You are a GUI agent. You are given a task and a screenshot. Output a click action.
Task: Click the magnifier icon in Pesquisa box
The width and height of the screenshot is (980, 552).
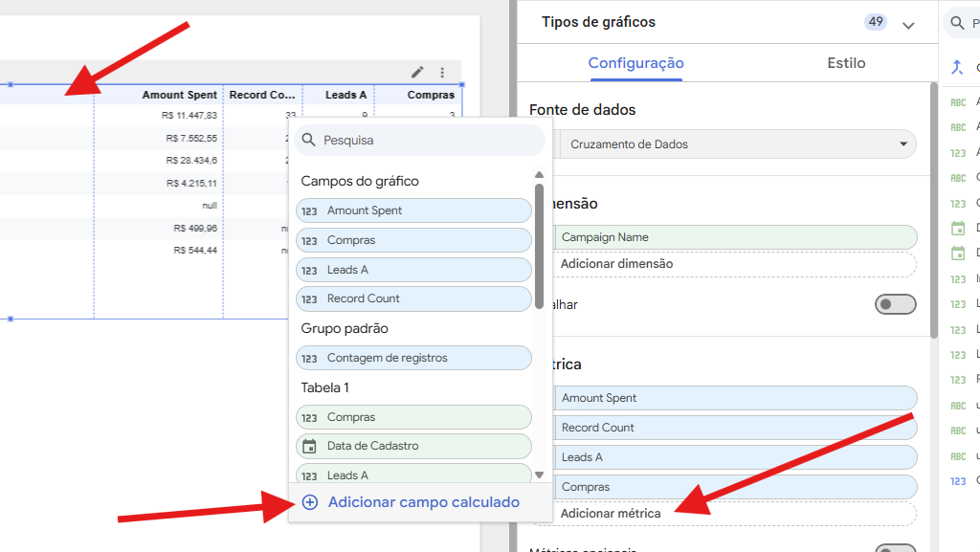(x=308, y=141)
